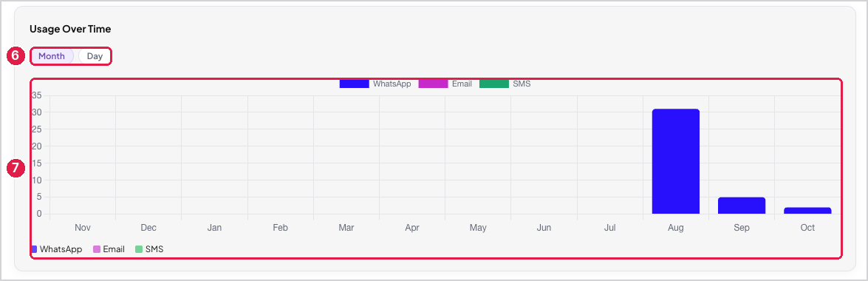The image size is (868, 281).
Task: Click the 30 value on y-axis
Action: pyautogui.click(x=37, y=112)
